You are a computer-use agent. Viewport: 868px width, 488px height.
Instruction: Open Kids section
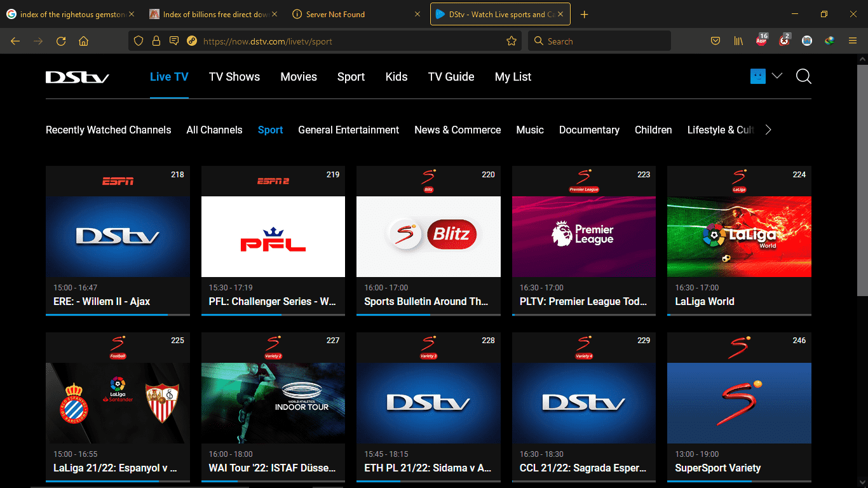397,77
